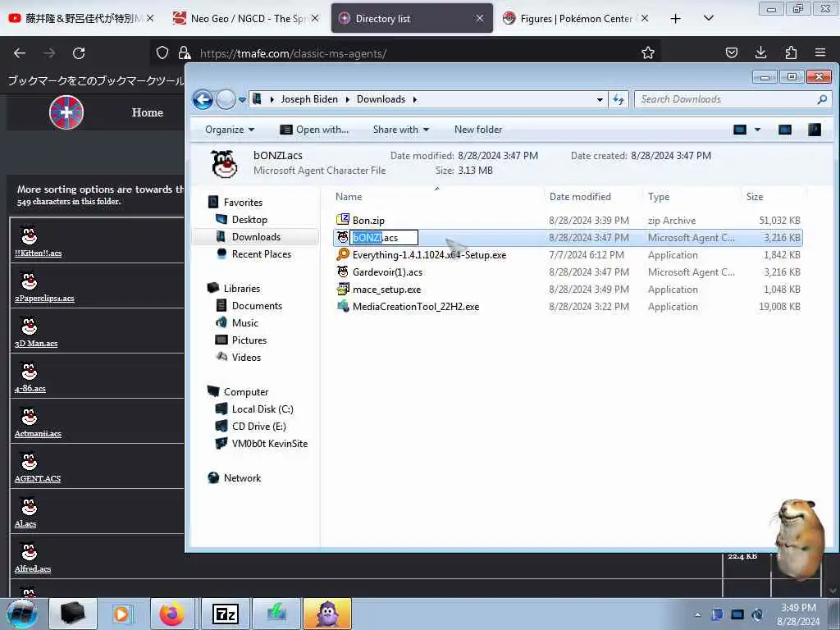The image size is (840, 630).
Task: Click Libraries in the navigation pane
Action: tap(242, 288)
